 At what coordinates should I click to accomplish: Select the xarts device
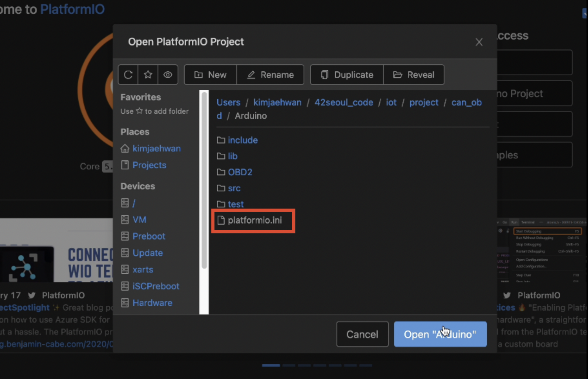click(x=143, y=269)
